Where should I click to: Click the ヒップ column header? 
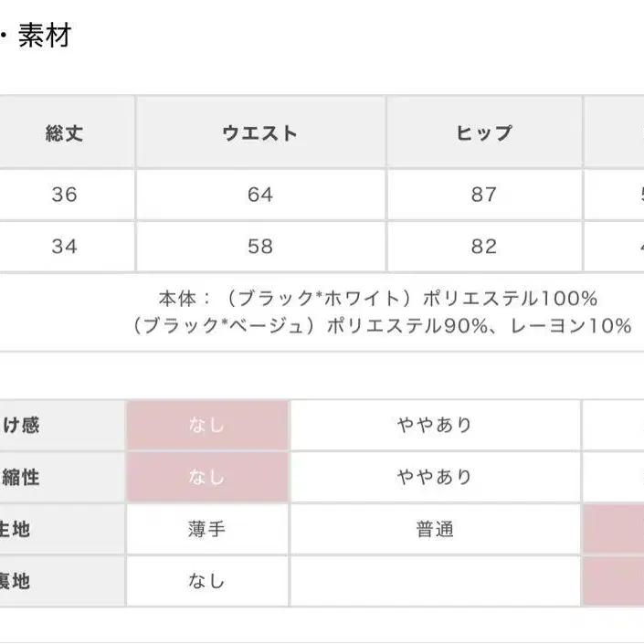click(x=483, y=133)
